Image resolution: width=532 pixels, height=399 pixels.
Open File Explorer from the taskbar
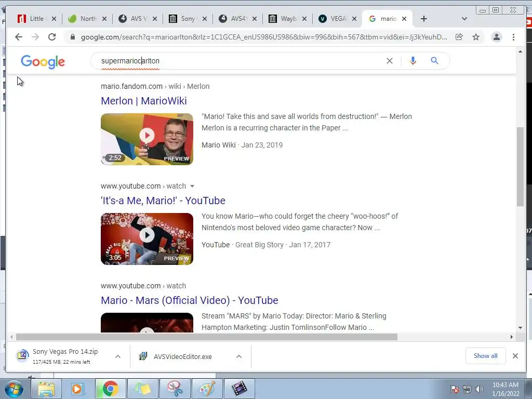click(x=46, y=389)
